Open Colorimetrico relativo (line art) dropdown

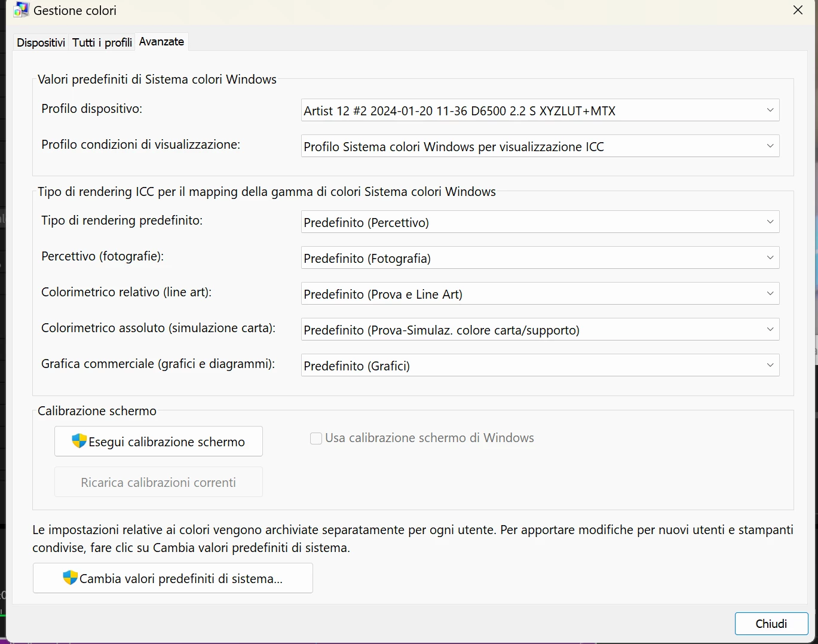(540, 294)
